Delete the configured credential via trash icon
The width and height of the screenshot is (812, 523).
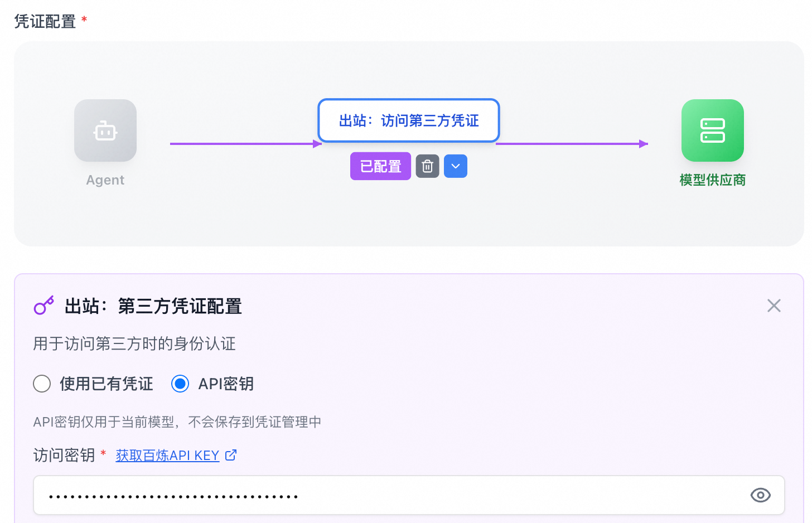[428, 166]
